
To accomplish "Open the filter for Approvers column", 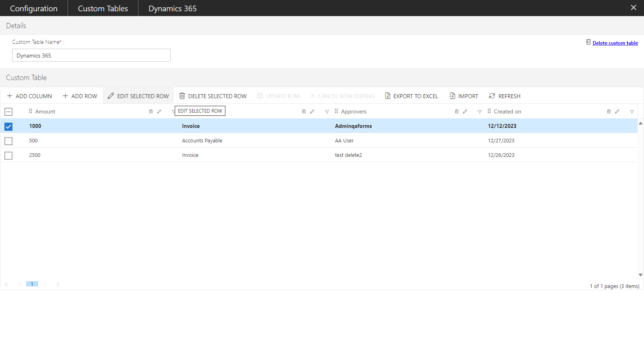I will [x=480, y=112].
